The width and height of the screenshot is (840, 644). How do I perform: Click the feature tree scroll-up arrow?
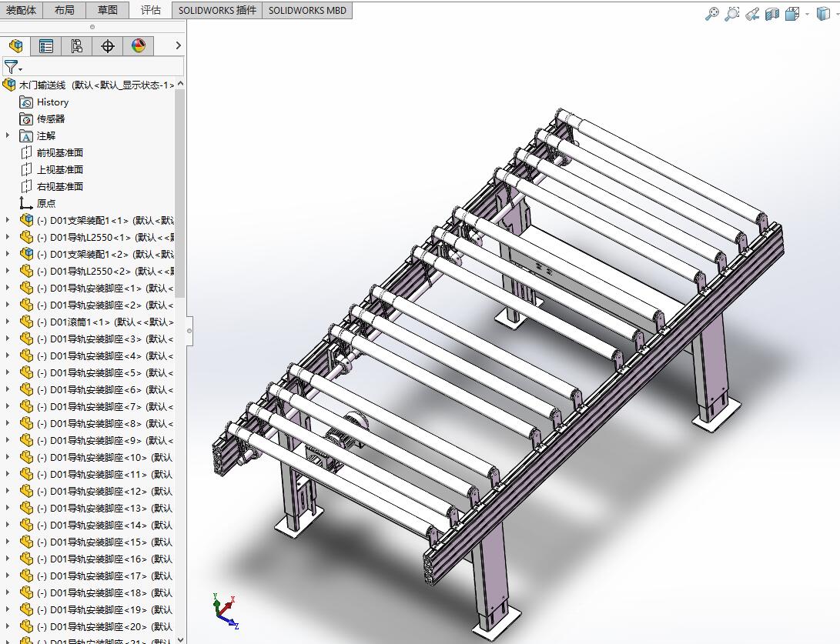[x=180, y=84]
